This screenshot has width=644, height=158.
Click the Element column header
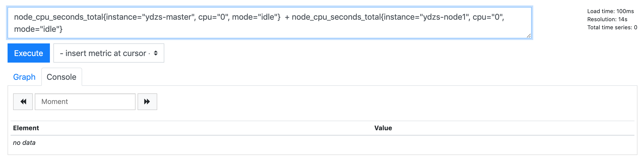[26, 128]
